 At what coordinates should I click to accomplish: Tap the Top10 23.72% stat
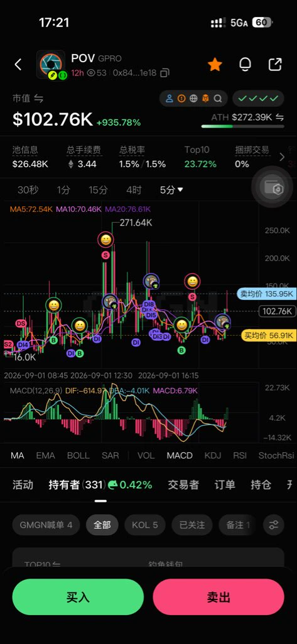click(200, 157)
